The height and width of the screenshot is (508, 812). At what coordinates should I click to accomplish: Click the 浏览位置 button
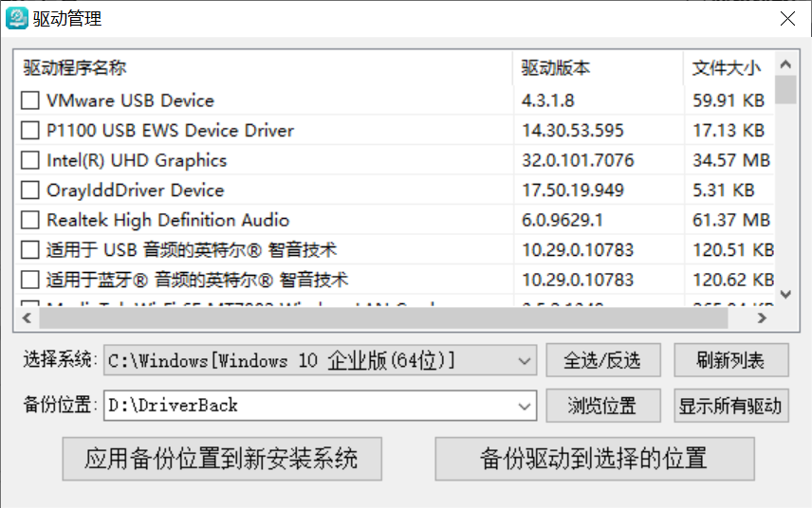pyautogui.click(x=603, y=406)
